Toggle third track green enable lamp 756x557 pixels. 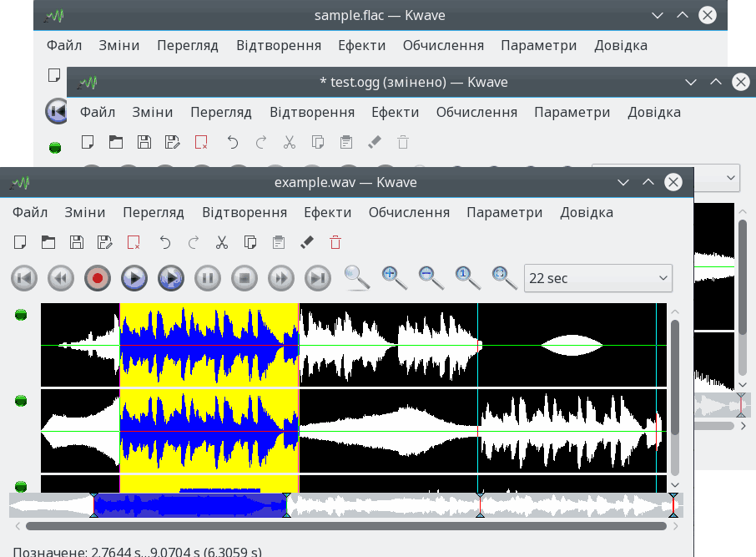[x=21, y=486]
